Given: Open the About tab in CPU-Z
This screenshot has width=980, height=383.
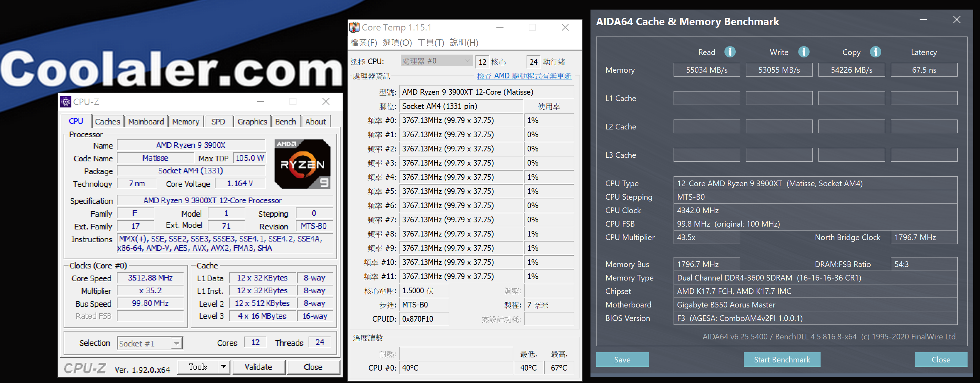Looking at the screenshot, I should point(316,122).
